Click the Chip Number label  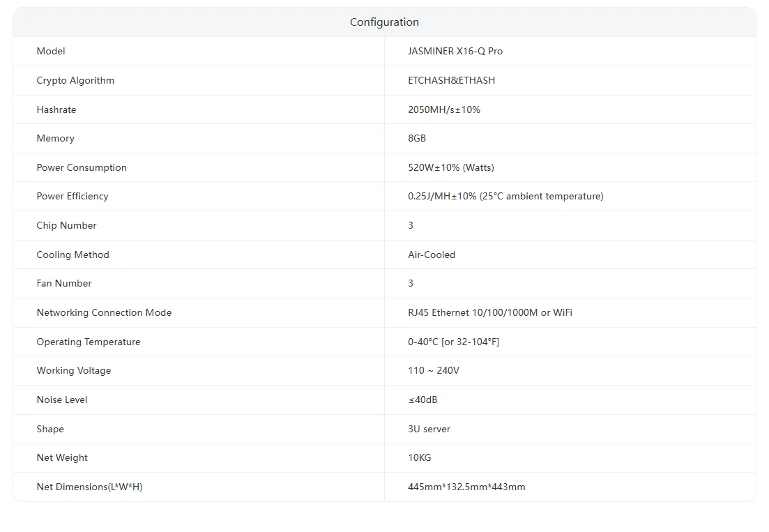[x=66, y=225]
